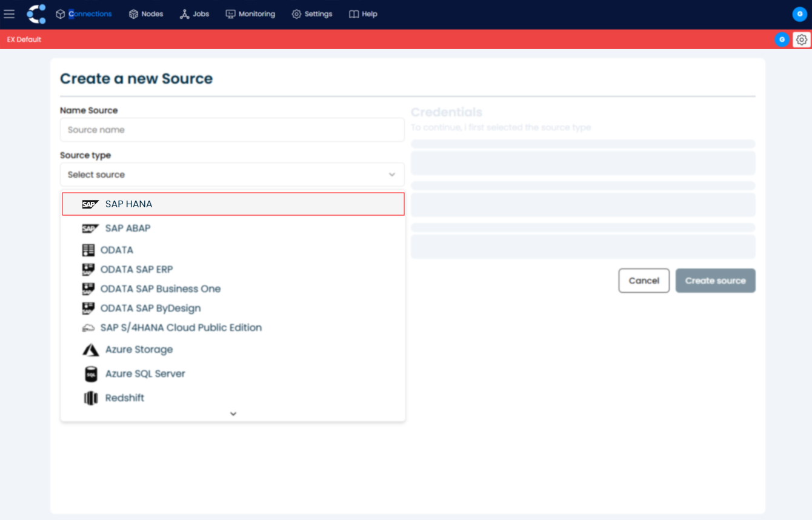Click the app logo in the top bar

pyautogui.click(x=36, y=13)
